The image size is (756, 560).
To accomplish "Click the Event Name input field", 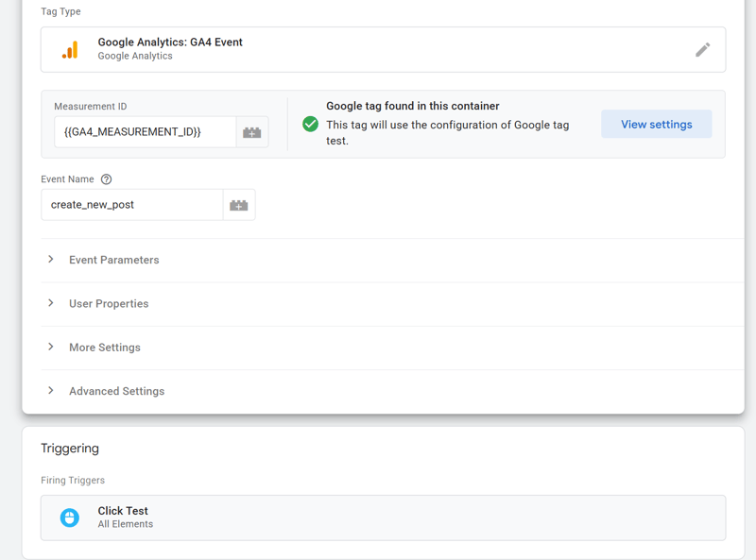I will coord(132,205).
